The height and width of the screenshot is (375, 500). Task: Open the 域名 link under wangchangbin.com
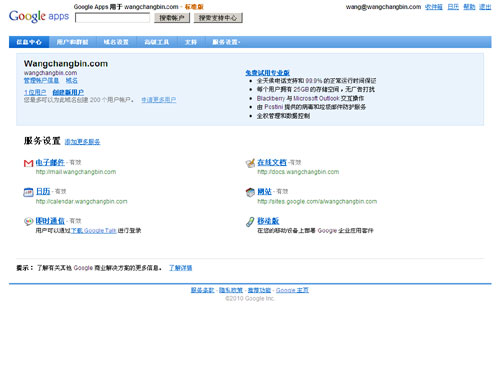(x=72, y=80)
